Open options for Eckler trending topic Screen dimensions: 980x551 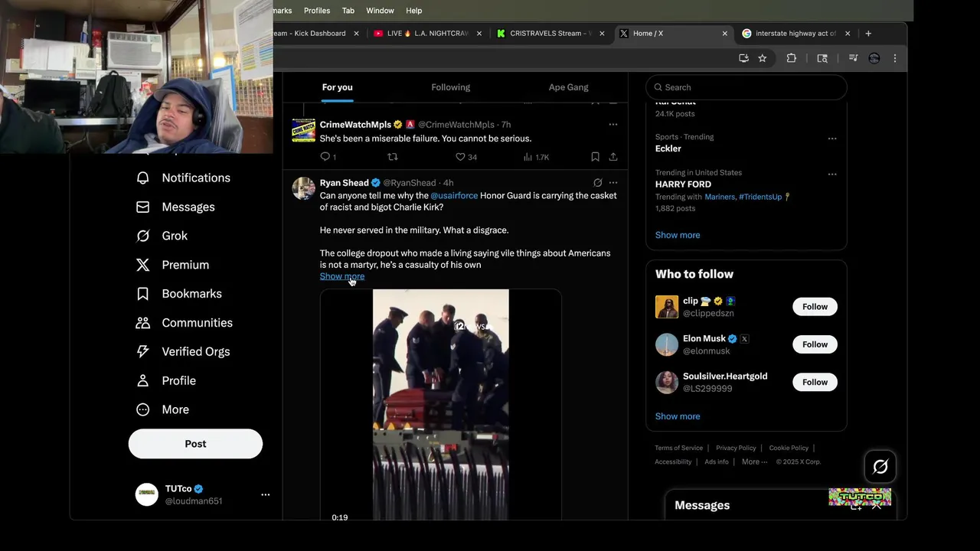pos(832,139)
